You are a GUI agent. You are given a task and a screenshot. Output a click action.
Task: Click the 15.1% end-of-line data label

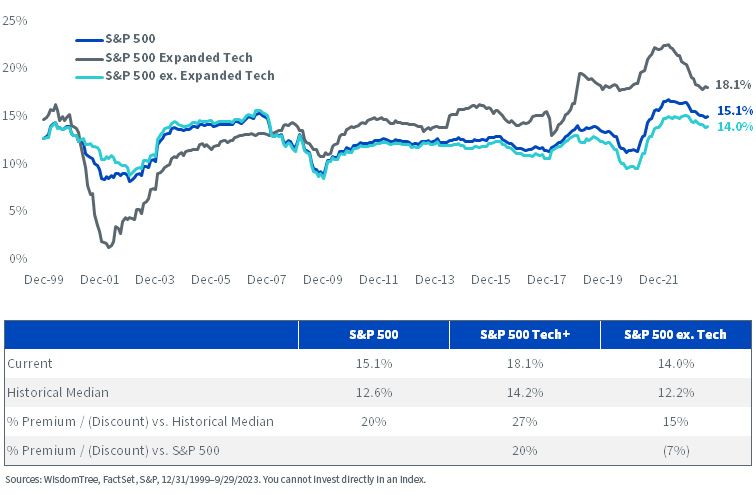point(735,110)
